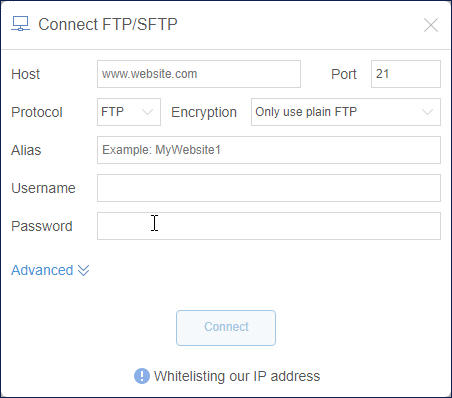Screen dimensions: 452x398
Task: Focus the Host input field
Action: tap(199, 74)
